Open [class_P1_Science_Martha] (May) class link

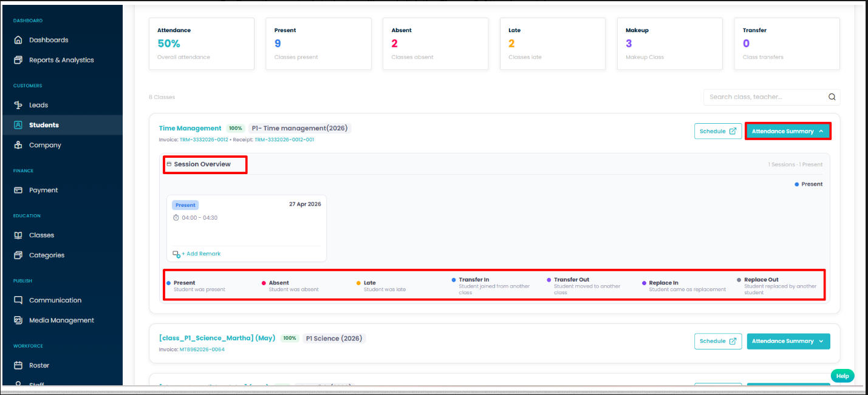217,338
